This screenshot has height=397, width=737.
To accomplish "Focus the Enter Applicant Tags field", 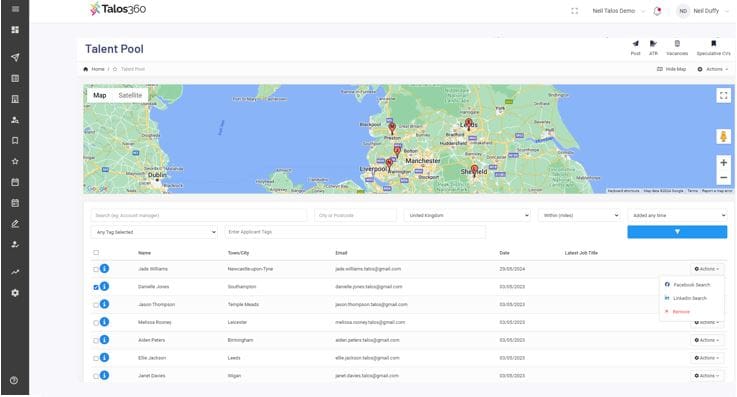I will pos(355,232).
